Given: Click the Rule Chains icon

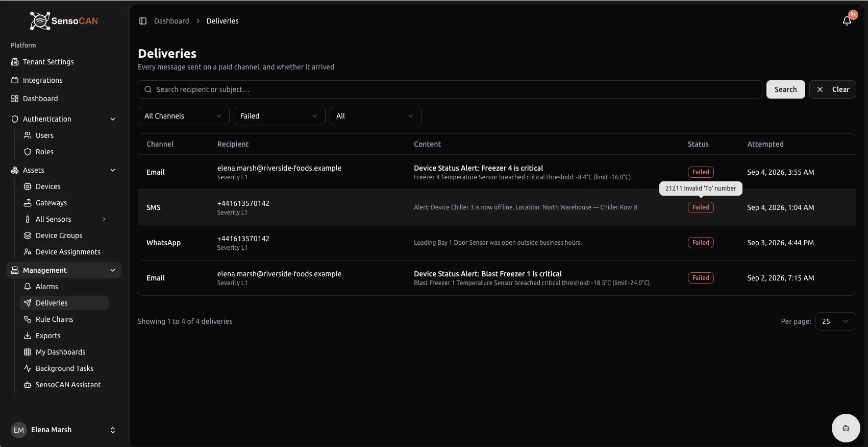Looking at the screenshot, I should point(28,319).
